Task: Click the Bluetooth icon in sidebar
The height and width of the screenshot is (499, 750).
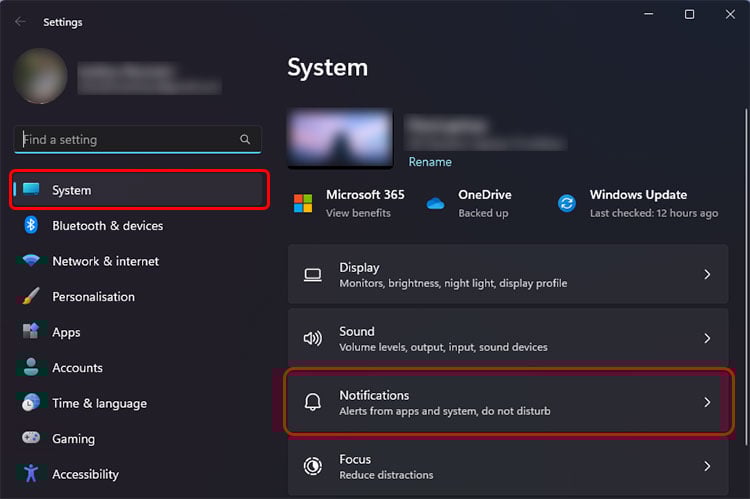Action: tap(31, 225)
